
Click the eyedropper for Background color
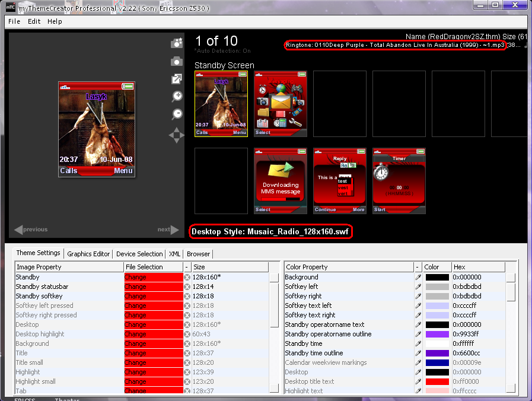click(418, 277)
